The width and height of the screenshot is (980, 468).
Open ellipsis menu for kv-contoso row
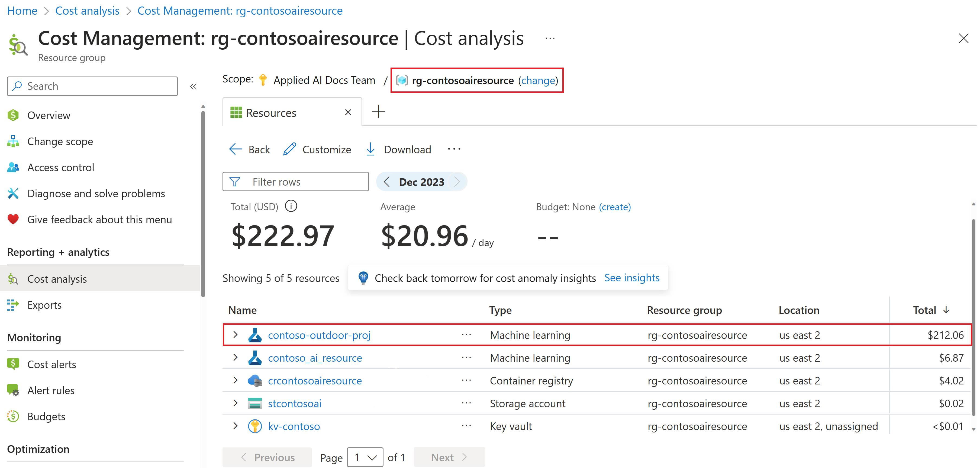tap(466, 426)
